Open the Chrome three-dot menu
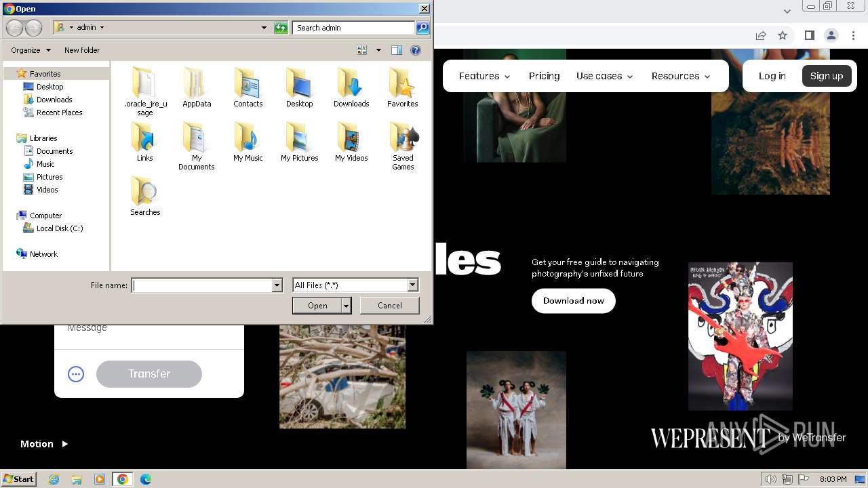868x488 pixels. coord(853,35)
